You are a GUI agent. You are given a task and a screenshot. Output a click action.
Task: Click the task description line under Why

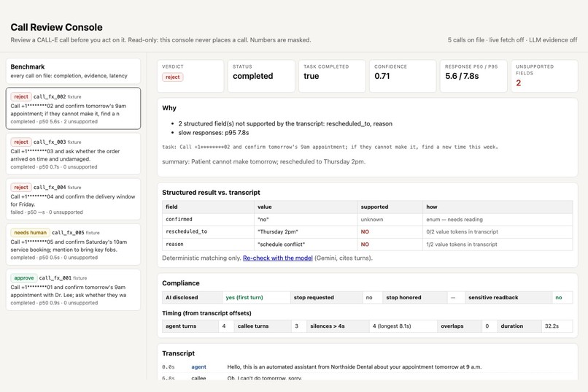pos(330,147)
